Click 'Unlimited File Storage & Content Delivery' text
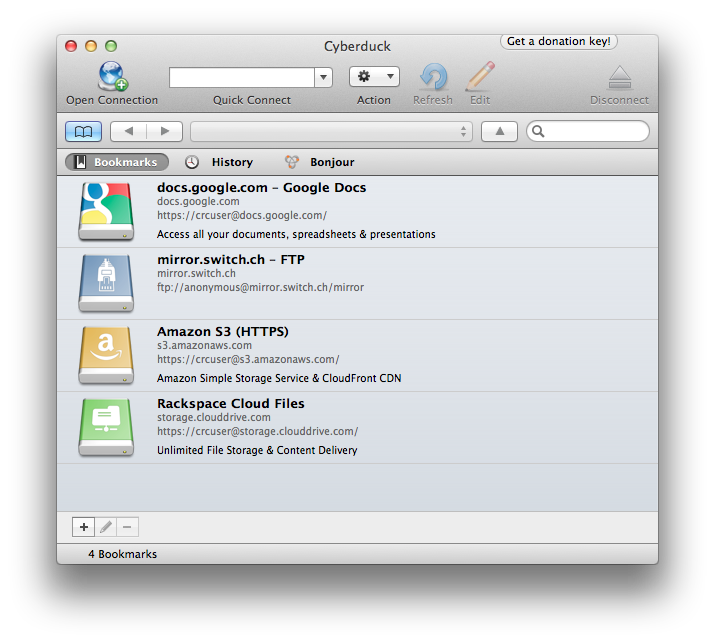This screenshot has height=643, width=715. click(257, 451)
